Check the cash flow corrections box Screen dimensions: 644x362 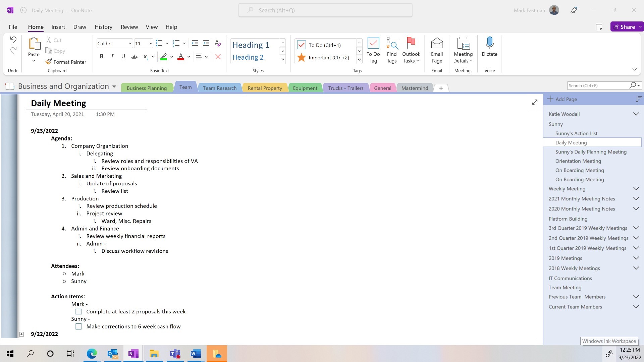click(x=78, y=326)
